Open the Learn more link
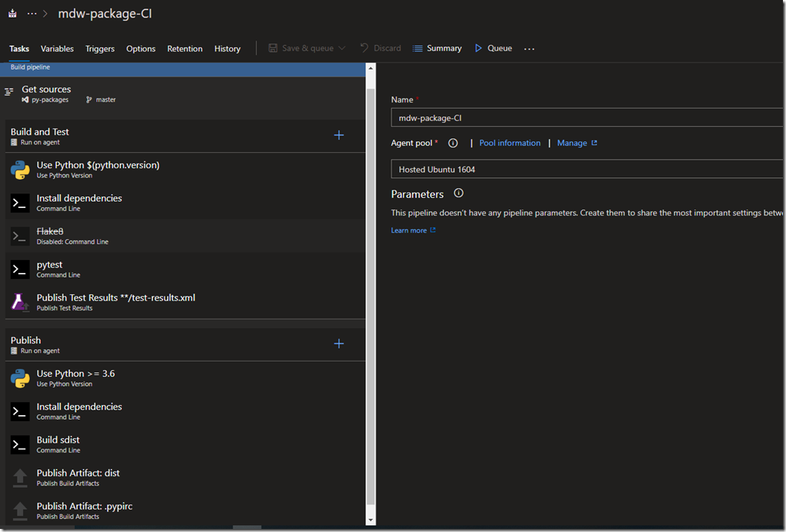This screenshot has height=532, width=786. pyautogui.click(x=414, y=230)
